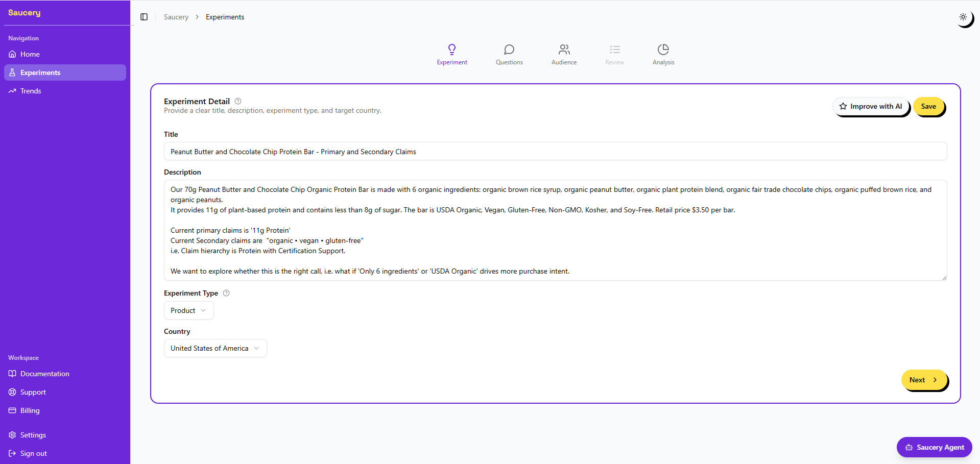Collapse the sidebar with the panel toggle icon
Viewport: 980px width, 464px height.
[144, 17]
